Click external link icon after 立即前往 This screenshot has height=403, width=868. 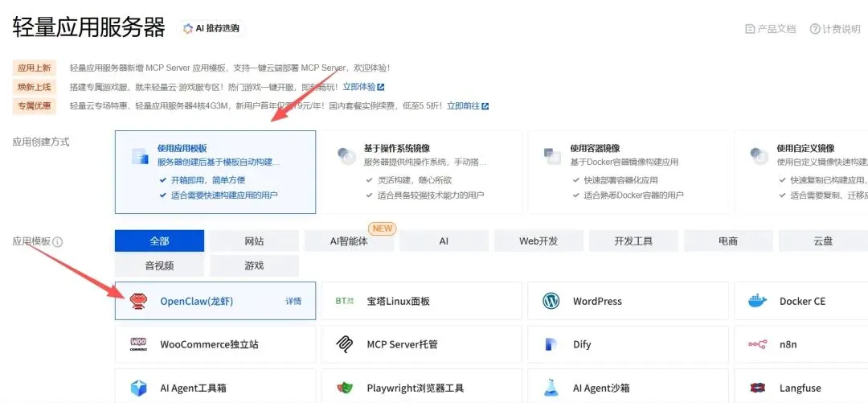pos(485,106)
